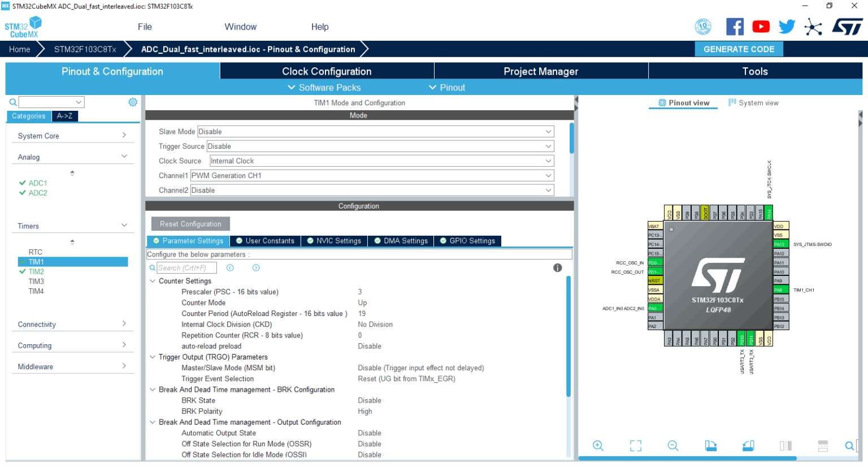Click the ST logo at top right

847,27
